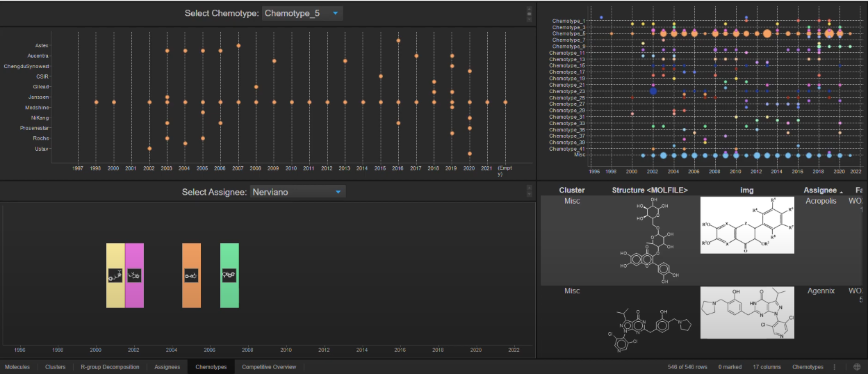
Task: Click the Astex axis label
Action: click(x=42, y=45)
